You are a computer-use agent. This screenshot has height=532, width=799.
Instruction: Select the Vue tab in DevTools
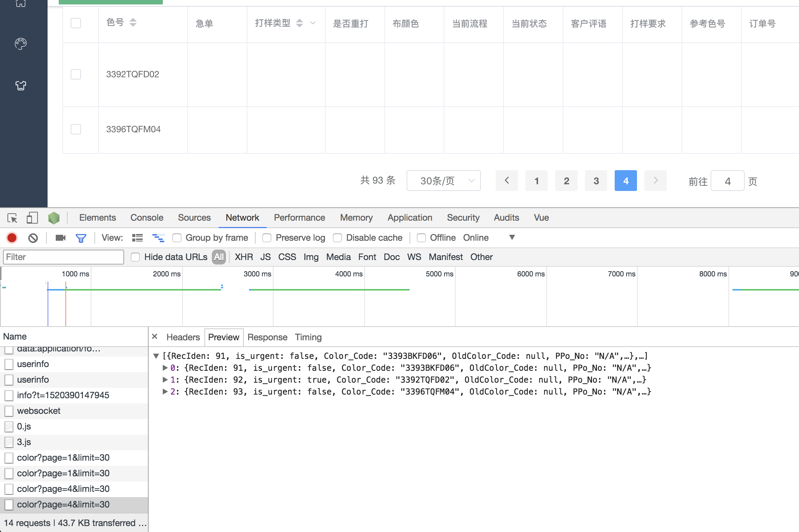point(541,218)
